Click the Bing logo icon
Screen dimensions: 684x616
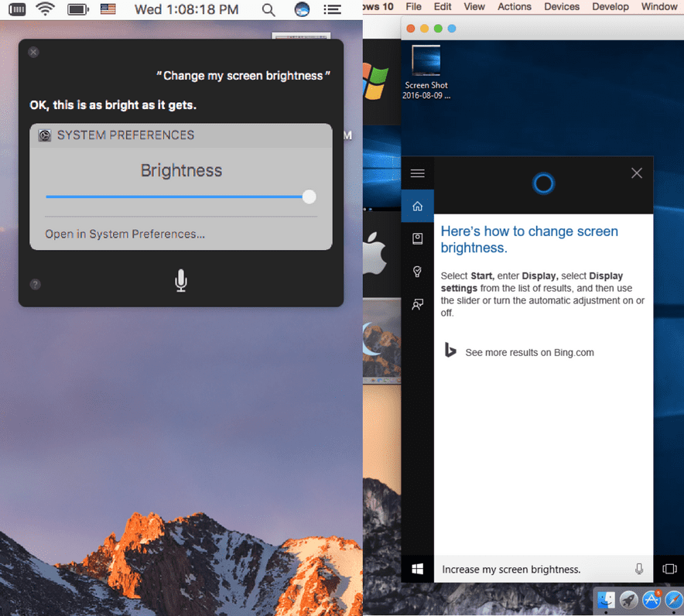tap(450, 351)
